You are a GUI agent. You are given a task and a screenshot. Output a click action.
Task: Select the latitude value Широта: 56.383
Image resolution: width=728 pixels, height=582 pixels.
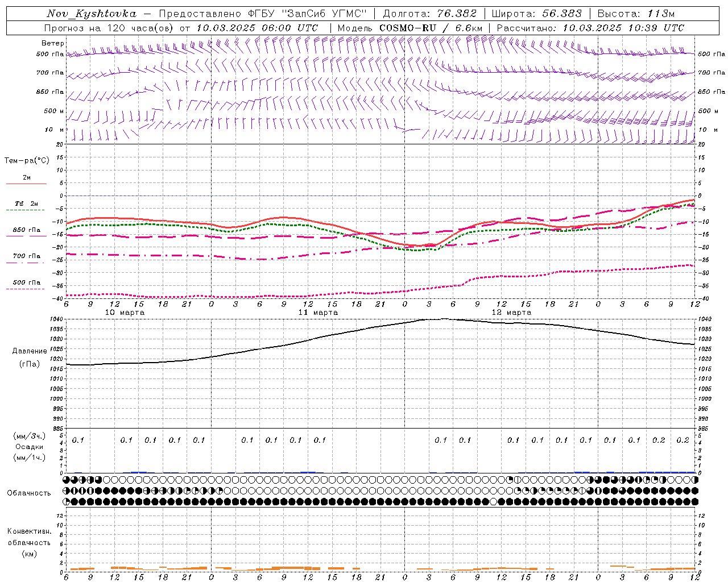(536, 14)
